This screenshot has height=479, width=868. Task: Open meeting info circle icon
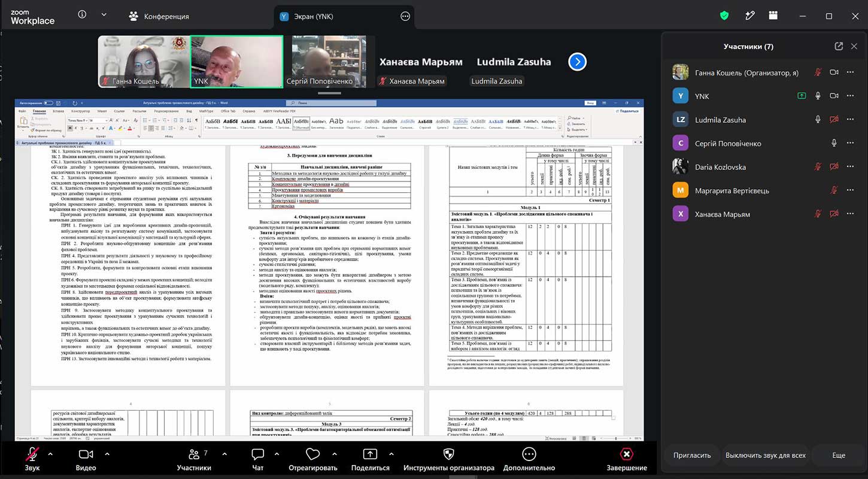pyautogui.click(x=82, y=14)
